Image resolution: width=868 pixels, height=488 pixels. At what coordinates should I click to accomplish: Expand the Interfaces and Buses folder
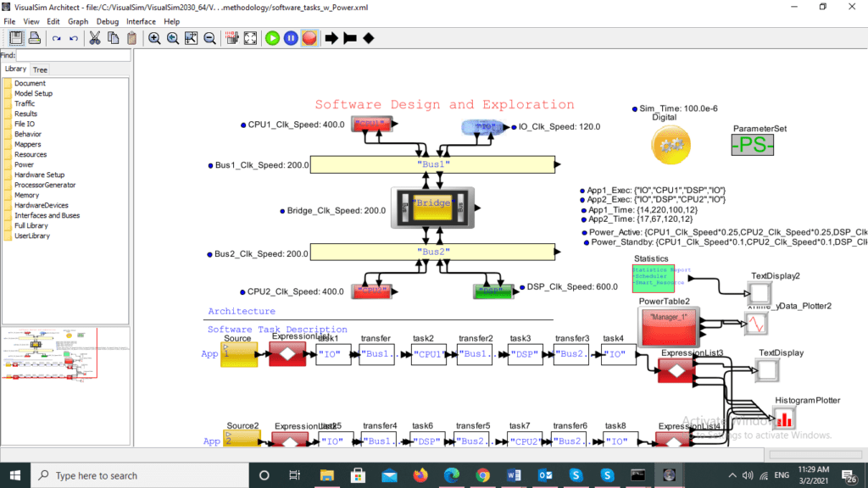pos(47,215)
